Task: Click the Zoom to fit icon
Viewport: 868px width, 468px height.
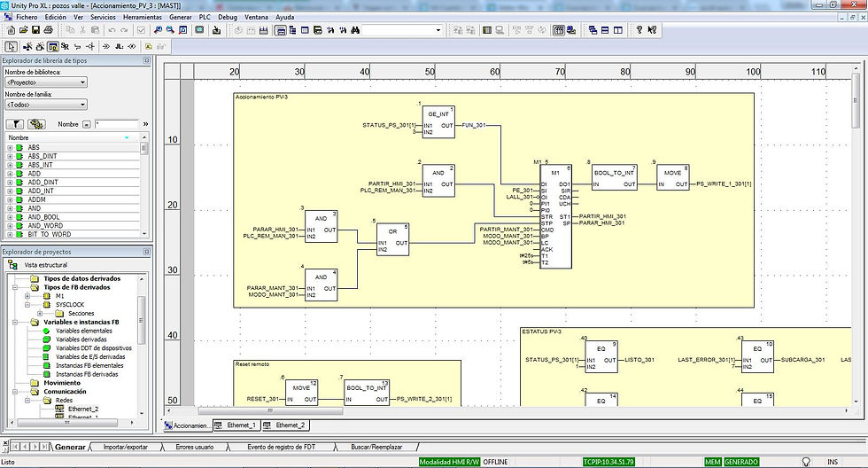Action: pos(183,30)
